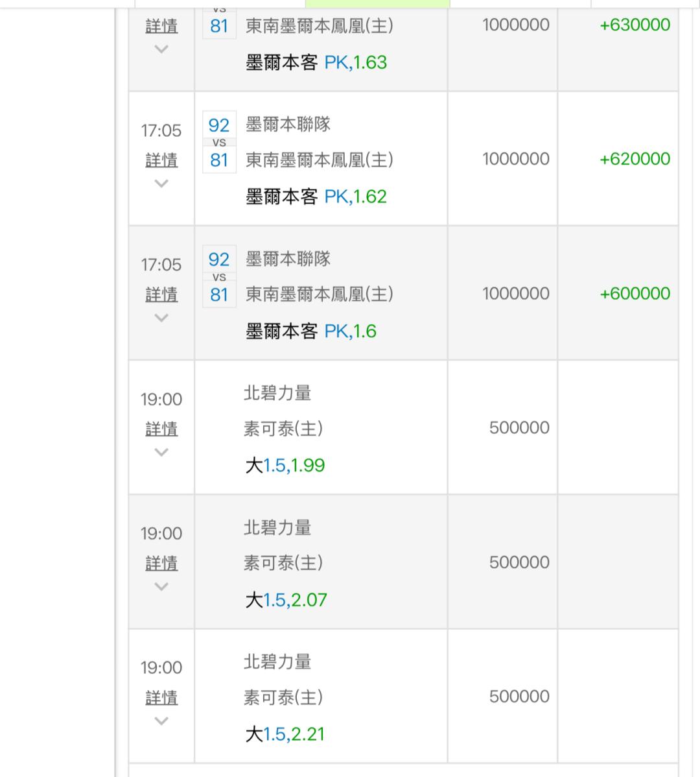Screen dimensions: 700x777
Task: Click the 92 vs 81 score box beside PK,1.6
Action: point(219,277)
